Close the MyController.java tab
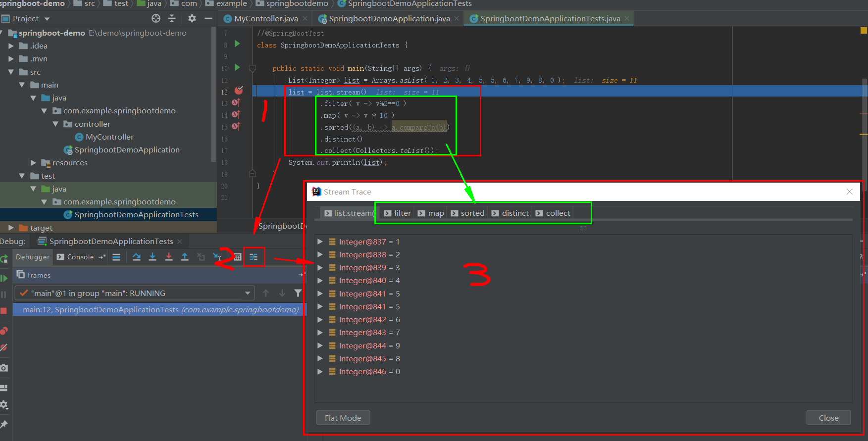Viewport: 868px width, 441px height. 305,18
